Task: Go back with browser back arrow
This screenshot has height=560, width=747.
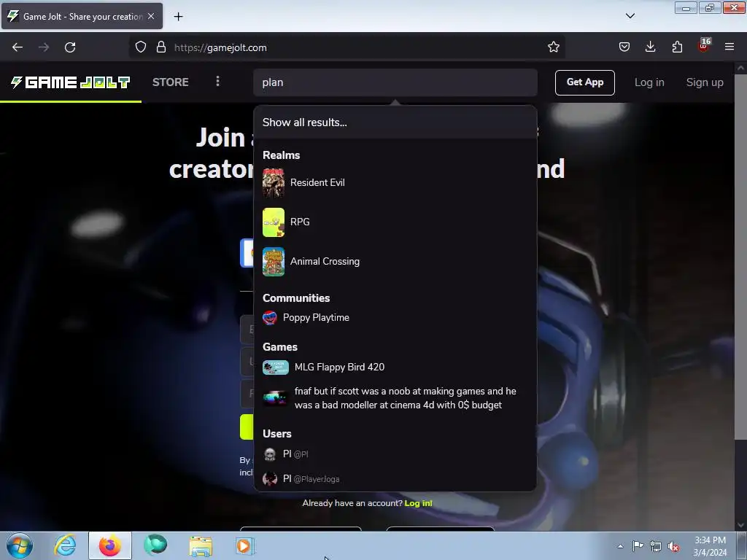Action: pos(18,47)
